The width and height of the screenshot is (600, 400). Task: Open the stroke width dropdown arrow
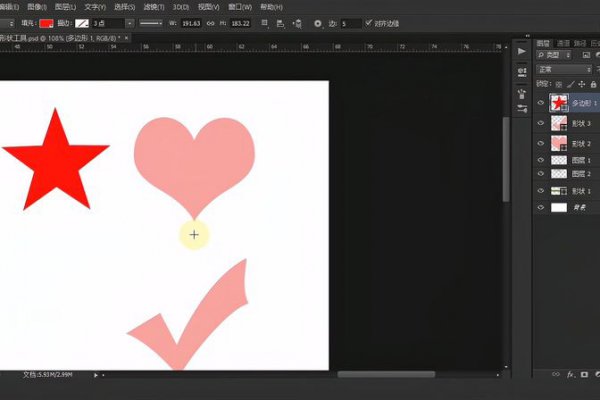pyautogui.click(x=130, y=23)
